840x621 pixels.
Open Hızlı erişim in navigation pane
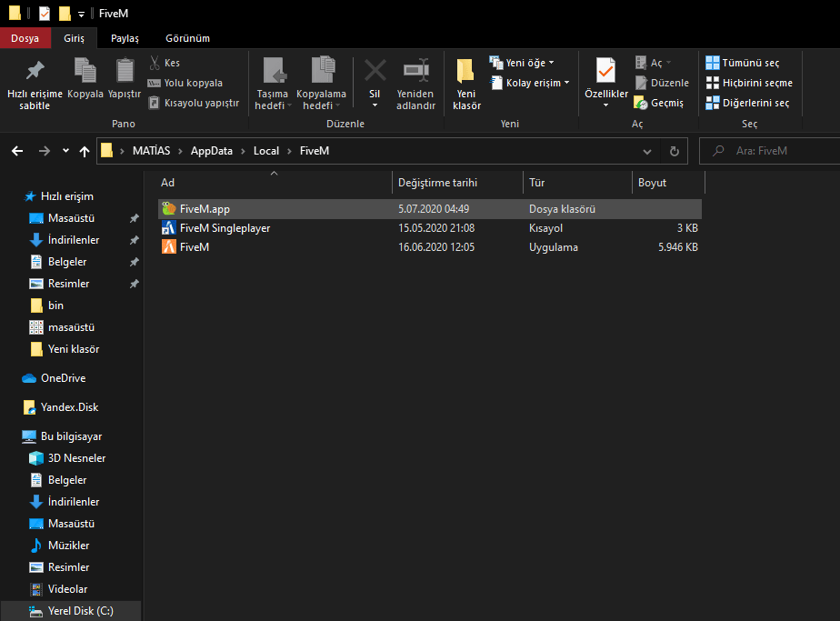click(x=59, y=196)
